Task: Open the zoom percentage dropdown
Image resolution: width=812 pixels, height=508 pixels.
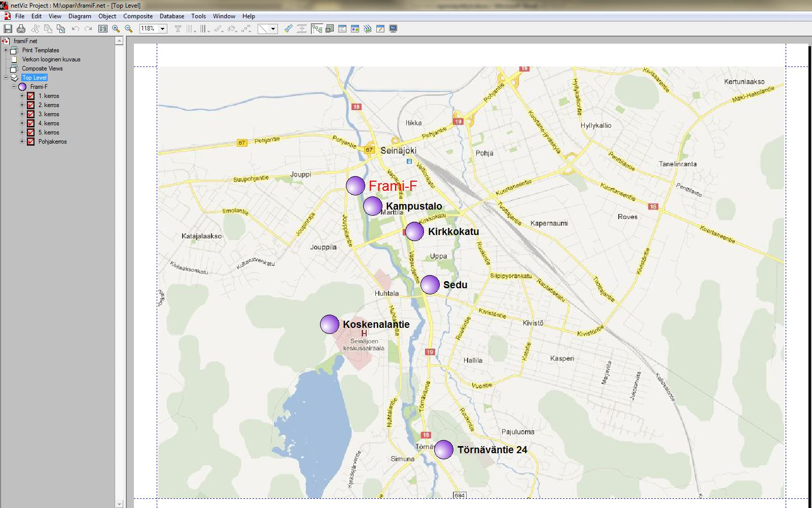Action: [x=163, y=29]
